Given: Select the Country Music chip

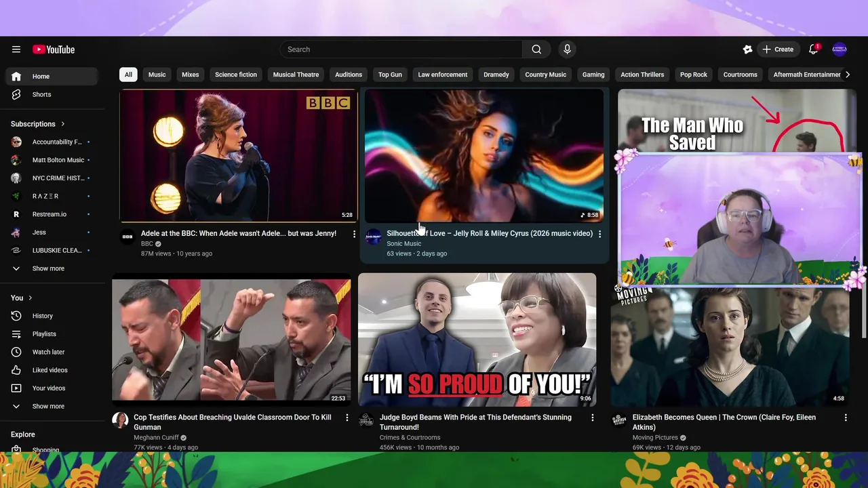Looking at the screenshot, I should click(x=545, y=75).
